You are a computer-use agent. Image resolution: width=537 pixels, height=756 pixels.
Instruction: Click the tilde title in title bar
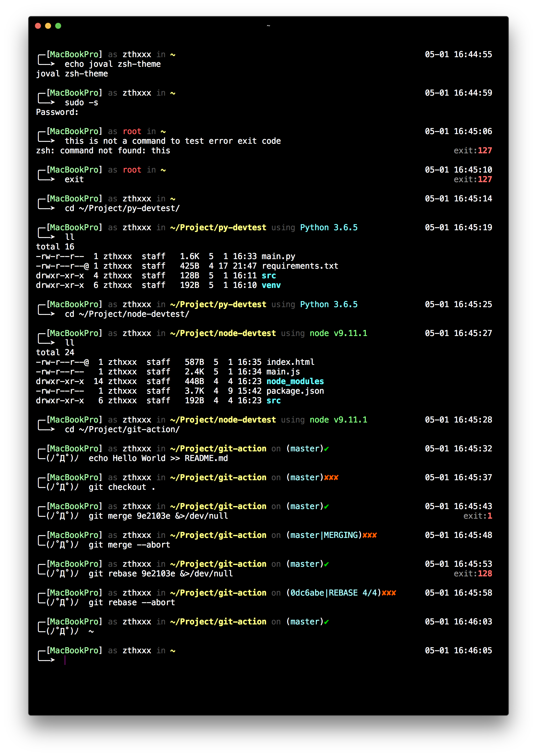tap(268, 26)
